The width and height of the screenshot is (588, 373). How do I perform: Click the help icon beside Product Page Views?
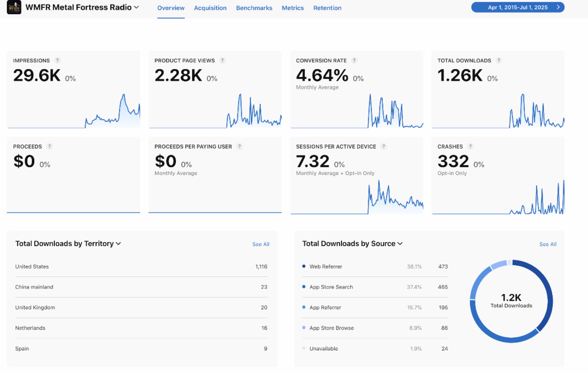(222, 61)
